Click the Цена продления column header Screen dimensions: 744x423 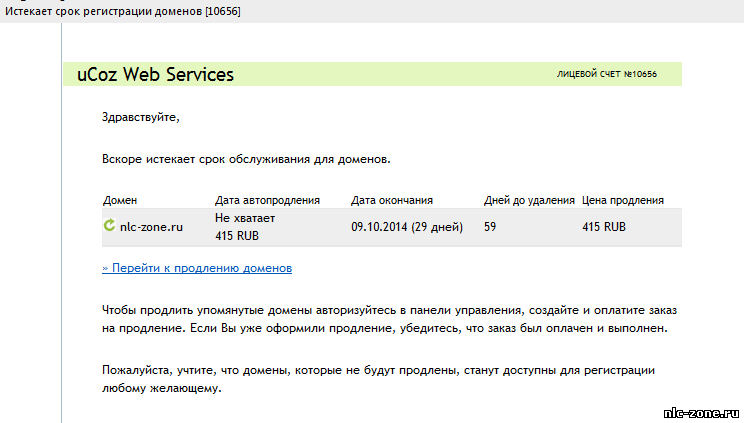(623, 200)
